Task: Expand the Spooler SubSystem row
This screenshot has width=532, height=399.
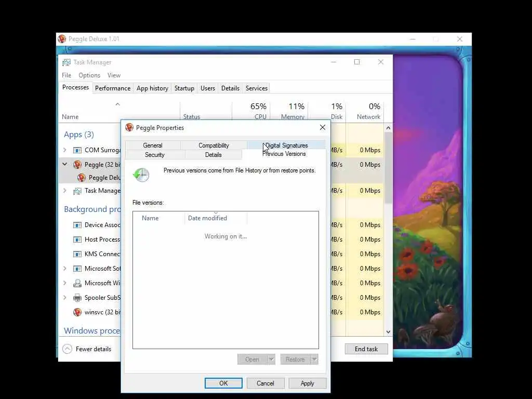Action: coord(65,298)
